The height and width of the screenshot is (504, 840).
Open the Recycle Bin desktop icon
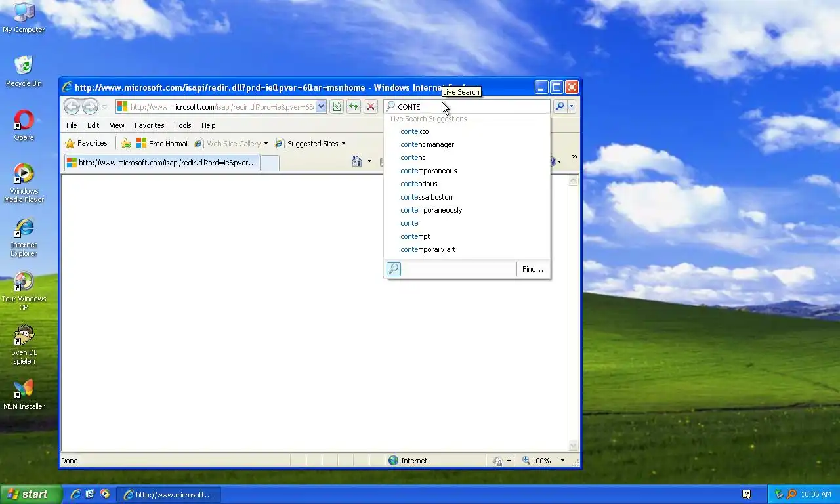24,71
